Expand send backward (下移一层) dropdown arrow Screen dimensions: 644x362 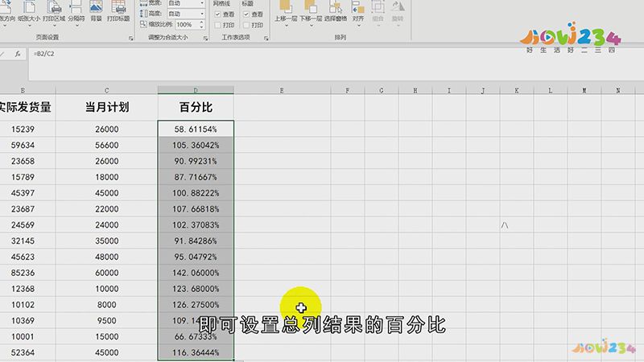click(311, 26)
